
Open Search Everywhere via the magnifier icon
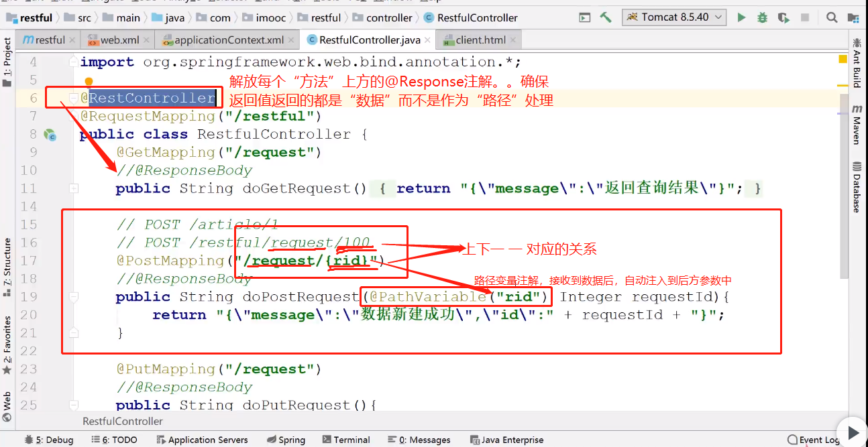tap(832, 18)
